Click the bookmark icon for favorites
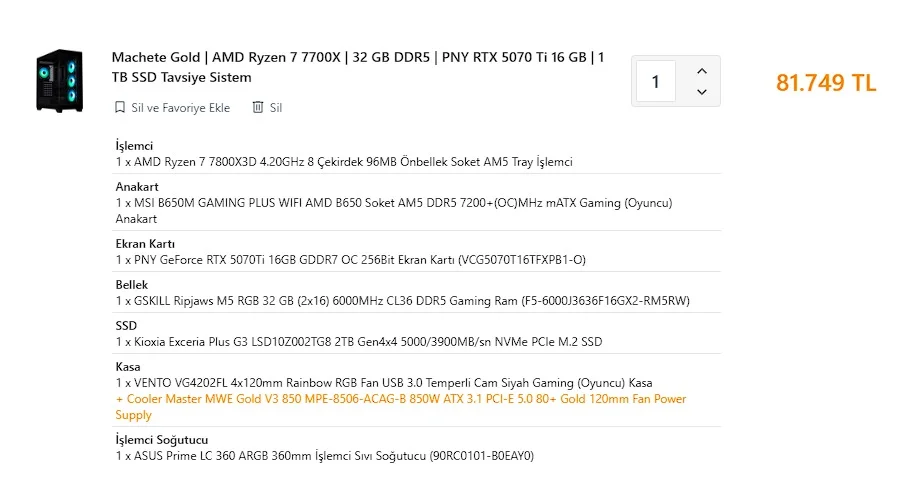This screenshot has width=901, height=488. tap(120, 107)
